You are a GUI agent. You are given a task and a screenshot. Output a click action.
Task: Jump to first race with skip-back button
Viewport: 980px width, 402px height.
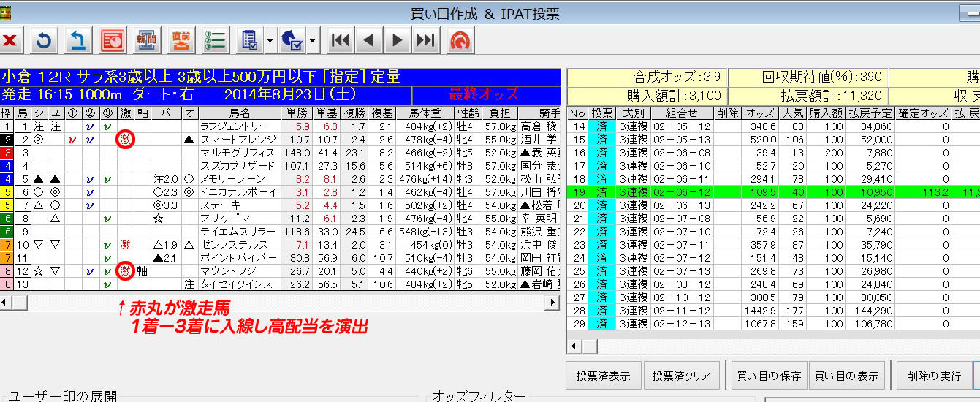click(340, 40)
